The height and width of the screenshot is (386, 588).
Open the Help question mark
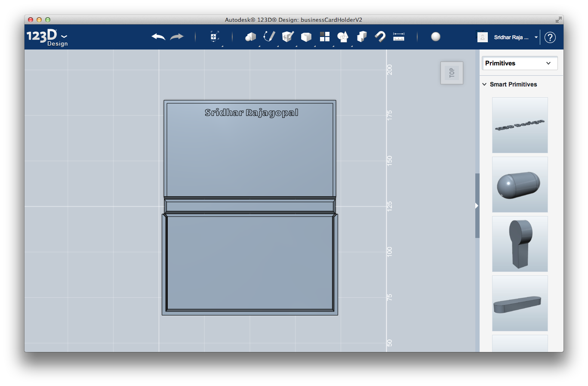(x=550, y=37)
